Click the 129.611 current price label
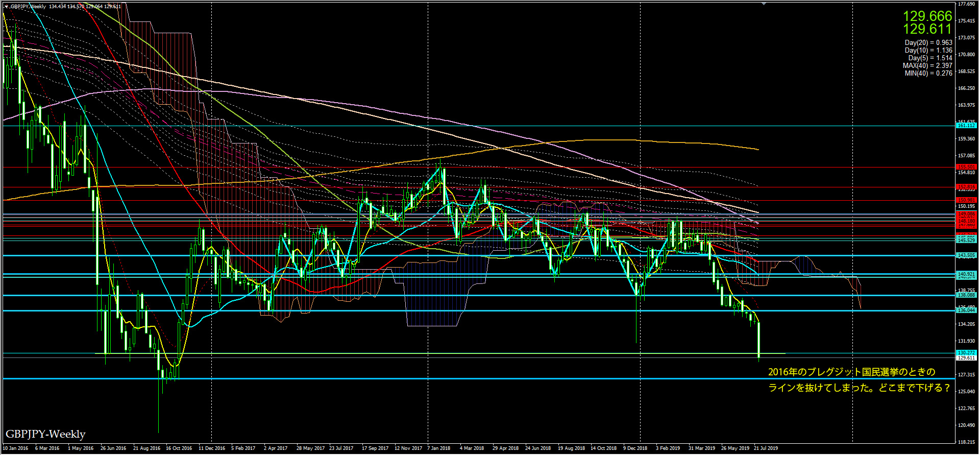This screenshot has height=455, width=980. [966, 358]
